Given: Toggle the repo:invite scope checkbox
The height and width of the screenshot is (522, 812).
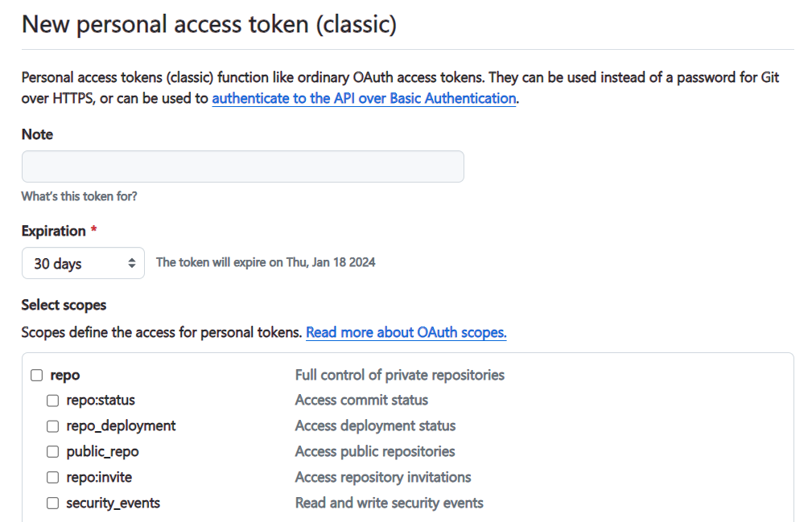Looking at the screenshot, I should tap(52, 478).
